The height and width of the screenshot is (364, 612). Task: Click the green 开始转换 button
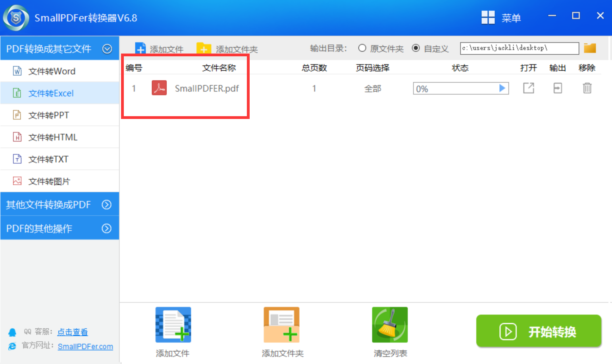pyautogui.click(x=539, y=331)
